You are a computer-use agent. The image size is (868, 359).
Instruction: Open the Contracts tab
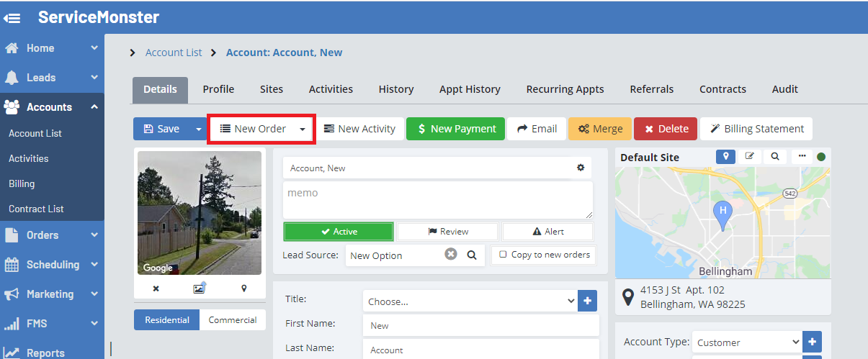point(722,89)
